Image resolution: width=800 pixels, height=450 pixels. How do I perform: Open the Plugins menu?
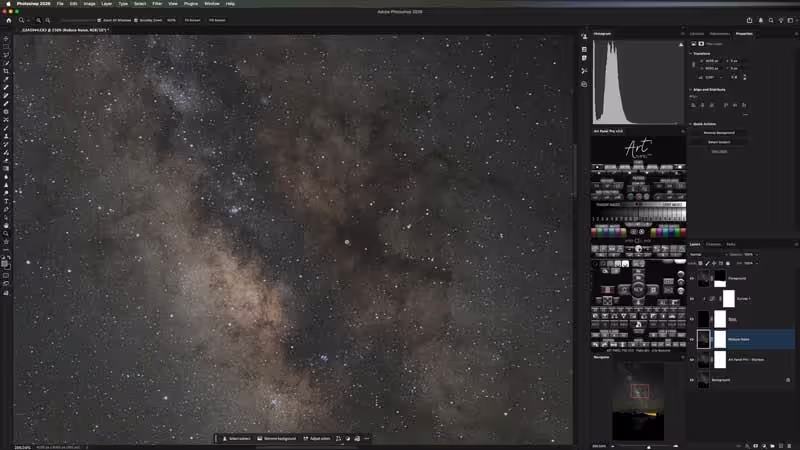pyautogui.click(x=191, y=4)
